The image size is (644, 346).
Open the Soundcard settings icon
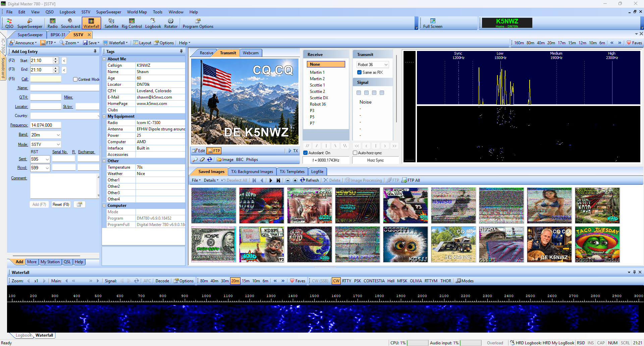70,23
